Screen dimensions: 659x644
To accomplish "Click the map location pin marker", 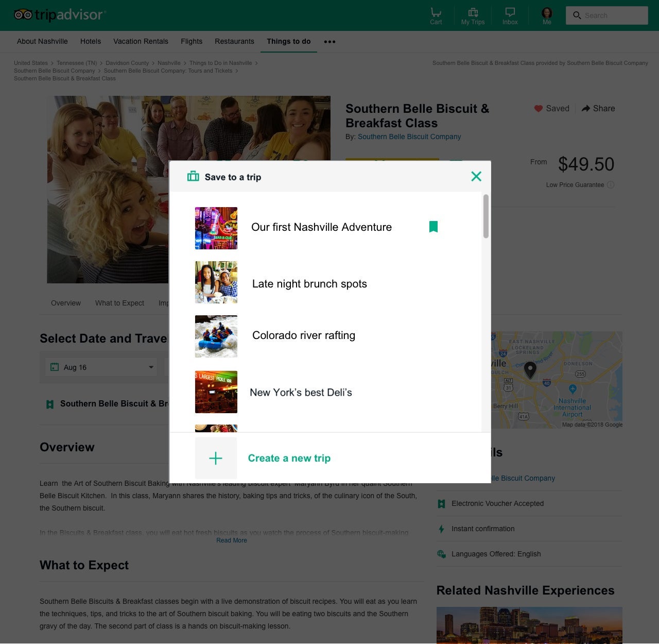I will click(x=530, y=369).
